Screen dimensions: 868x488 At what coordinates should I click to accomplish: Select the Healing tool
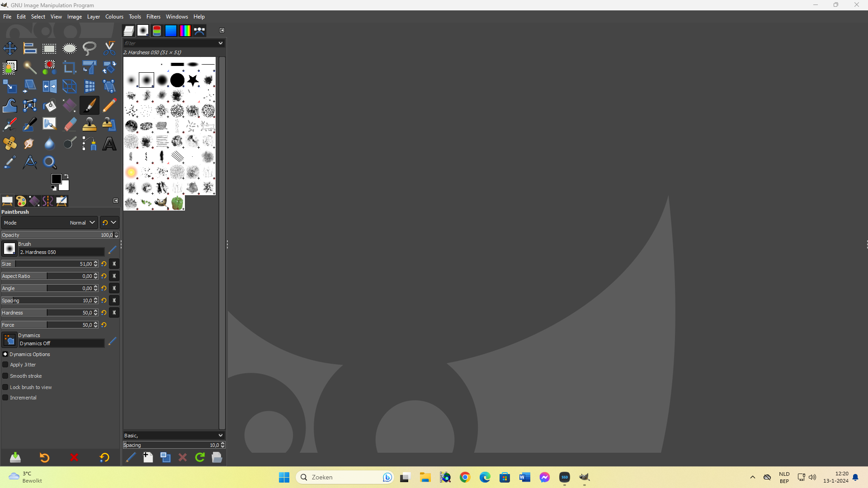click(x=9, y=143)
